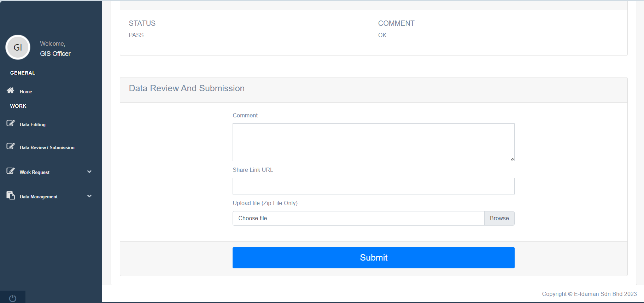Click the Choose file upload field
The height and width of the screenshot is (303, 644).
click(x=358, y=218)
